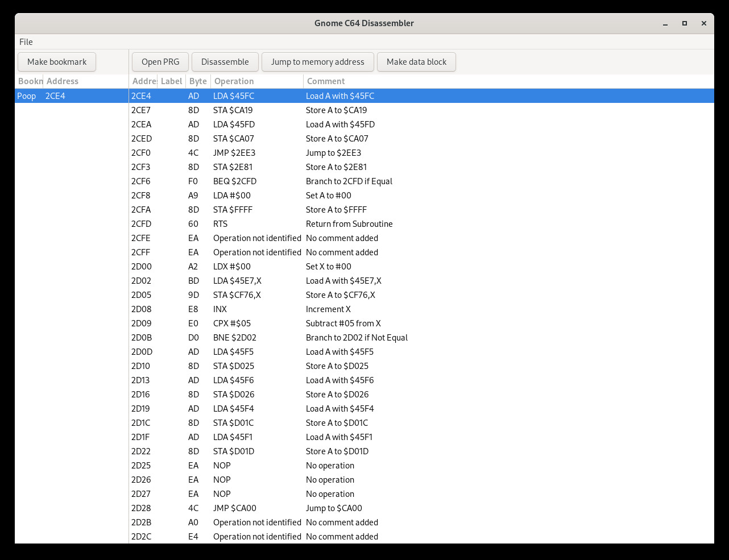Close the Gnome C64 Disassembler window
This screenshot has height=560, width=729.
pyautogui.click(x=704, y=23)
